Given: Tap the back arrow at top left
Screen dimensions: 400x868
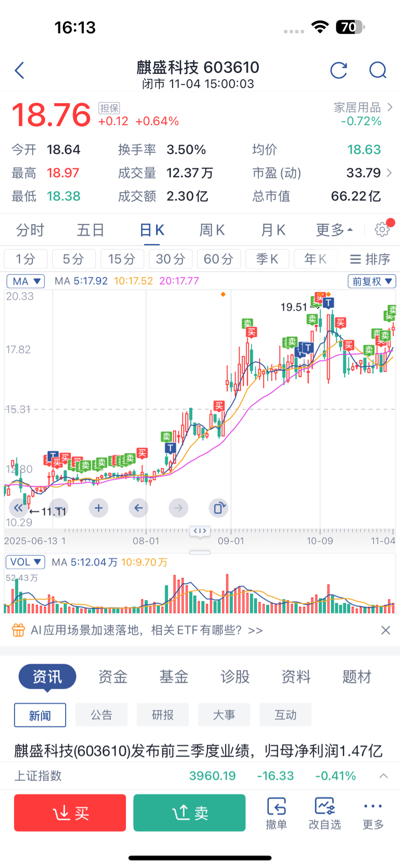Looking at the screenshot, I should 20,70.
